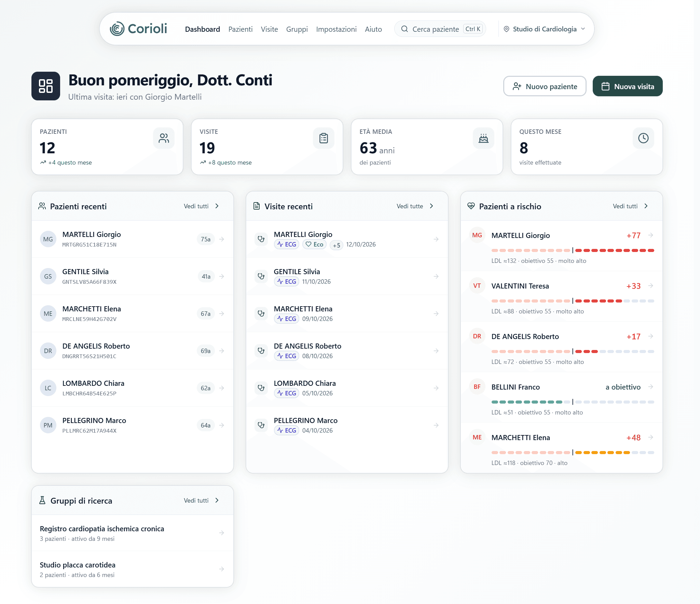
Task: Open Registro cardiopatia ischemica cronica group
Action: (133, 533)
